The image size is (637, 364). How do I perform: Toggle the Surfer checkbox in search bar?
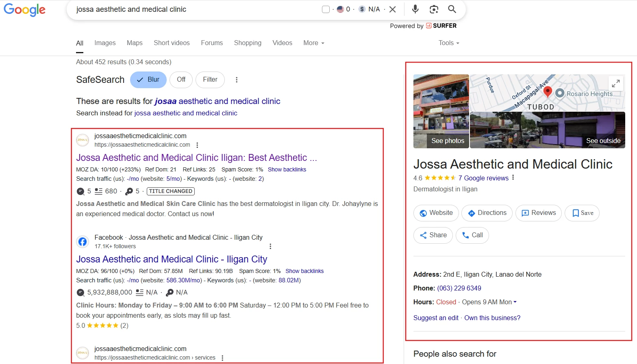pos(326,9)
